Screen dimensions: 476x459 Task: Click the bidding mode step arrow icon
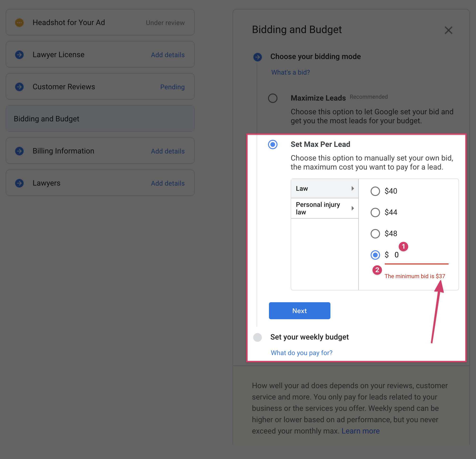coord(257,57)
